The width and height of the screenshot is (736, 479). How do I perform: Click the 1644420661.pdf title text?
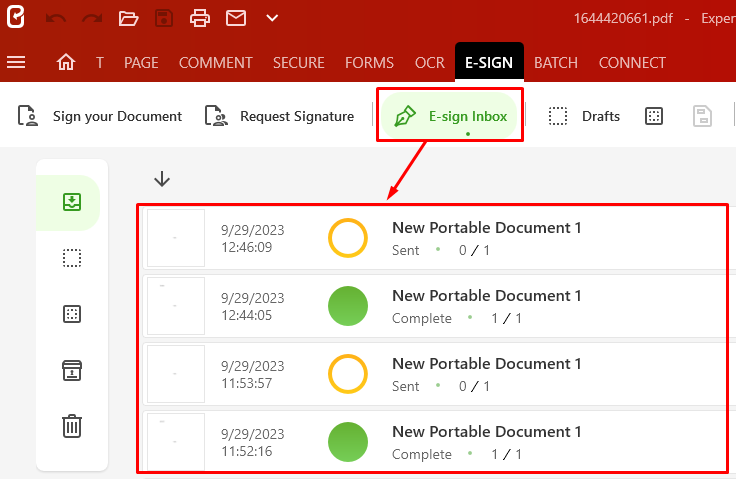click(x=623, y=18)
